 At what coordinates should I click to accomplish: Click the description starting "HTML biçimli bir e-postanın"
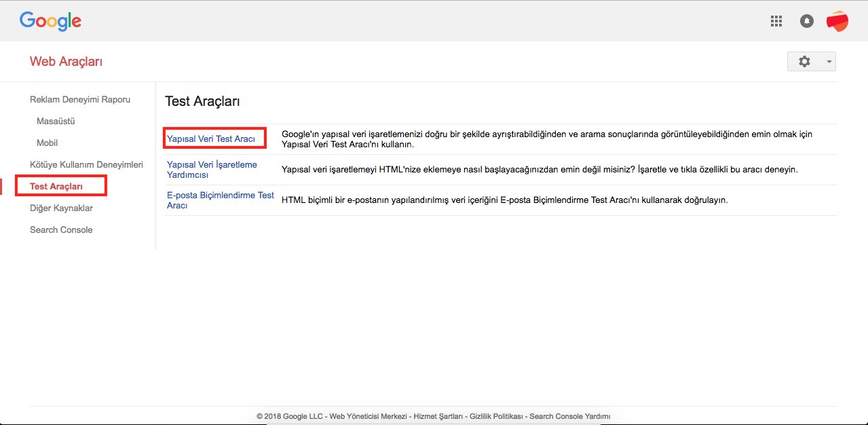pyautogui.click(x=505, y=200)
